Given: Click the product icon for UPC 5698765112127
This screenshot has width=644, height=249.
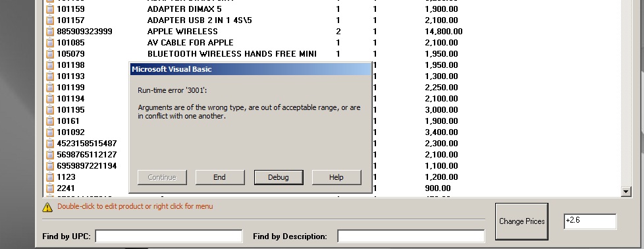Looking at the screenshot, I should pyautogui.click(x=49, y=155).
